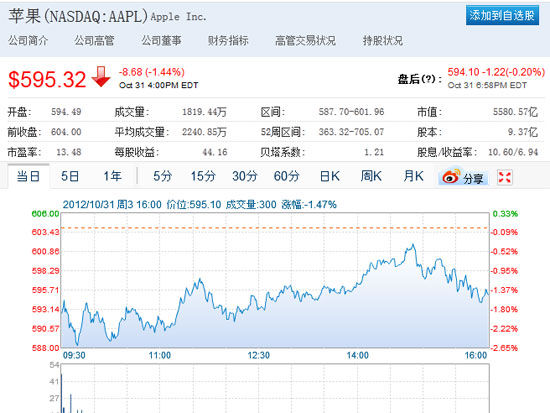This screenshot has height=413, width=550.
Task: Click the 成交量 value 1819.44万
Action: (x=204, y=112)
